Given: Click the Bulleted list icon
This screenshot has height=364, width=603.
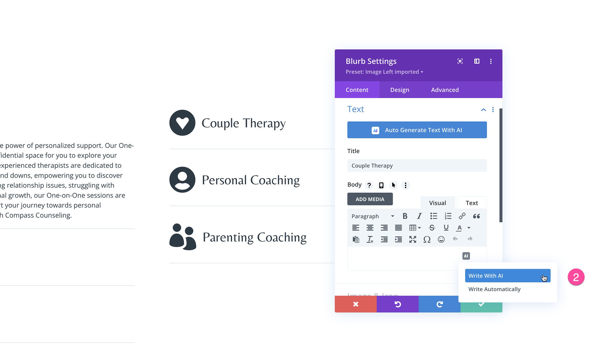Looking at the screenshot, I should (x=434, y=216).
